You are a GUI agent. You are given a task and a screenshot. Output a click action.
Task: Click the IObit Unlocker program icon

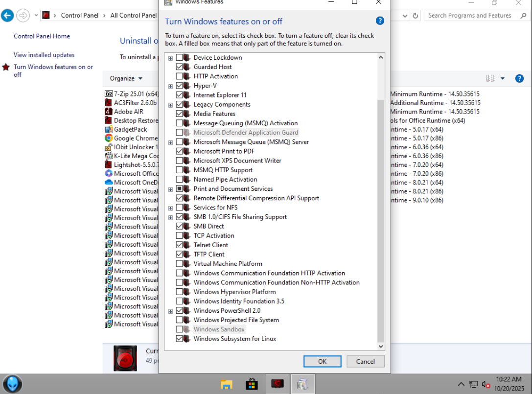[x=109, y=147]
